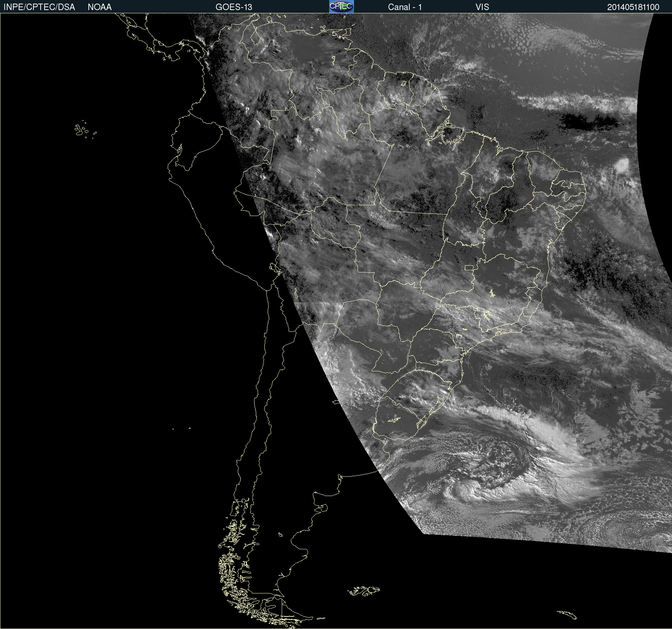This screenshot has height=629, width=672.
Task: Click the 201405181100 timestamp
Action: (633, 7)
